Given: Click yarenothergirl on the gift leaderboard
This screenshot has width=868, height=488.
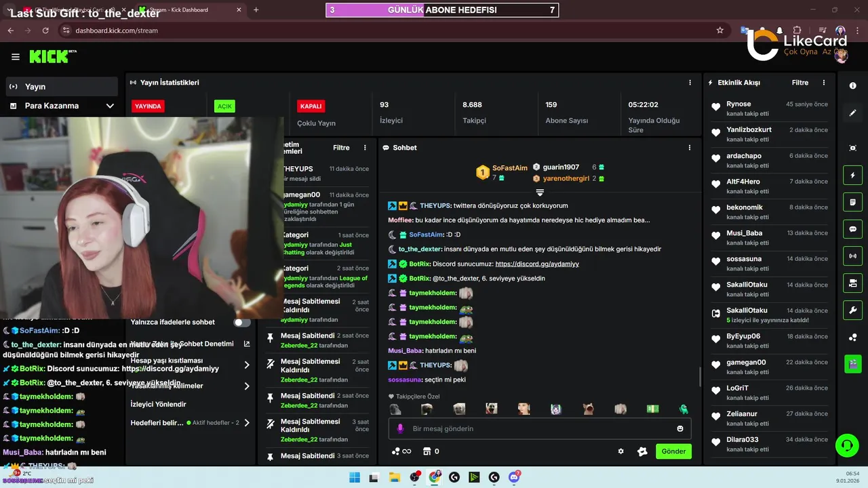Looking at the screenshot, I should coord(566,178).
